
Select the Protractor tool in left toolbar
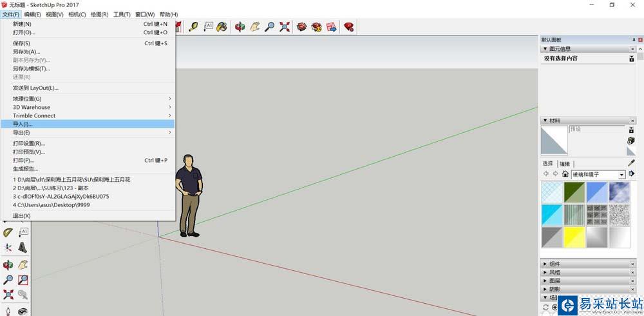pyautogui.click(x=8, y=232)
